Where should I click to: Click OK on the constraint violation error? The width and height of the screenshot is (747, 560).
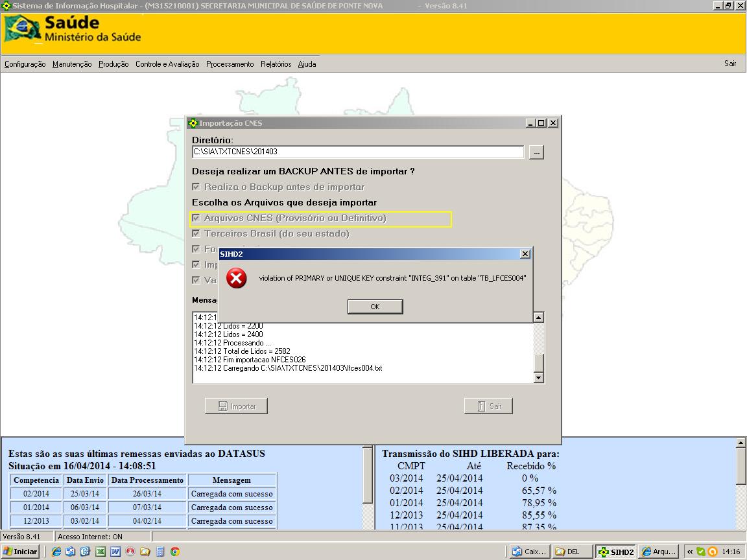(x=375, y=307)
